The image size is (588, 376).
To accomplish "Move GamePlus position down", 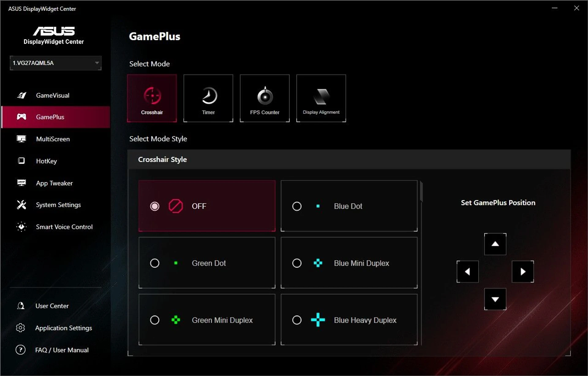I will click(x=495, y=299).
